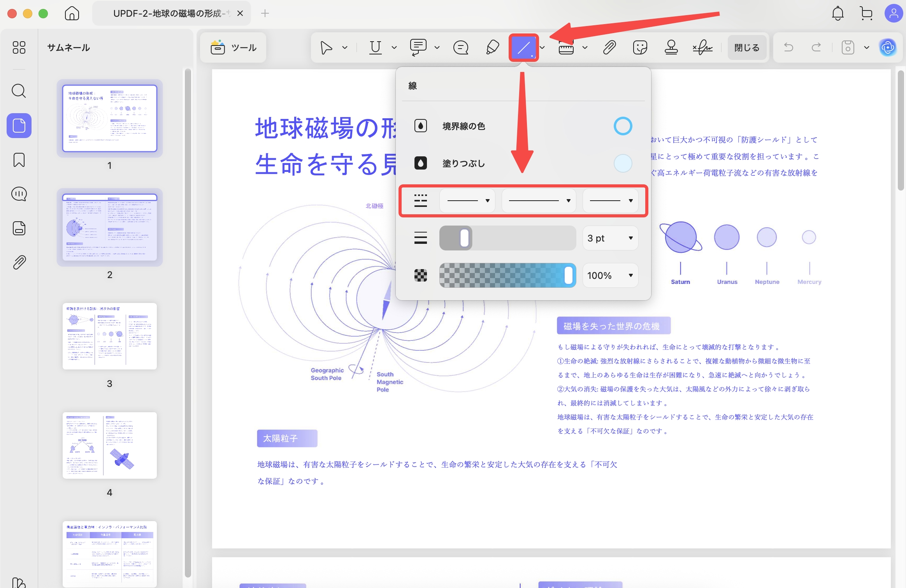Screen dimensions: 906x588
Task: Toggle the comments panel in sidebar
Action: click(19, 194)
